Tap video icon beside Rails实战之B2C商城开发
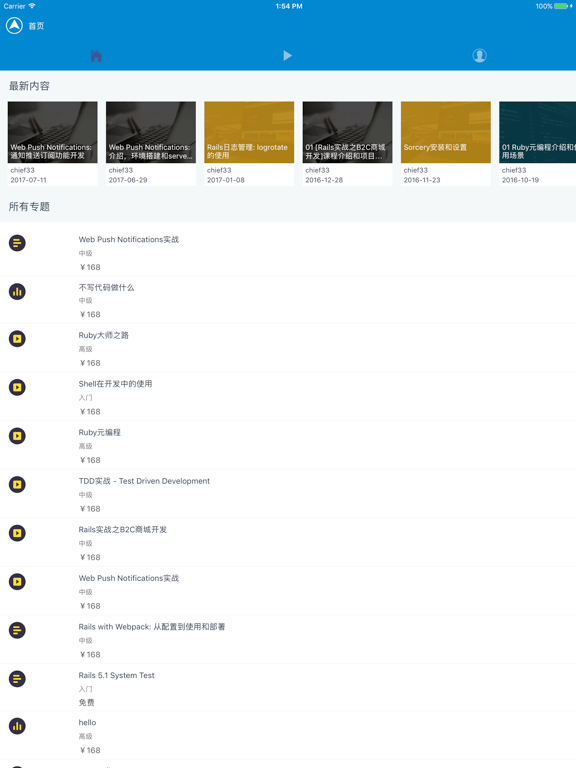576x768 pixels. coord(17,533)
